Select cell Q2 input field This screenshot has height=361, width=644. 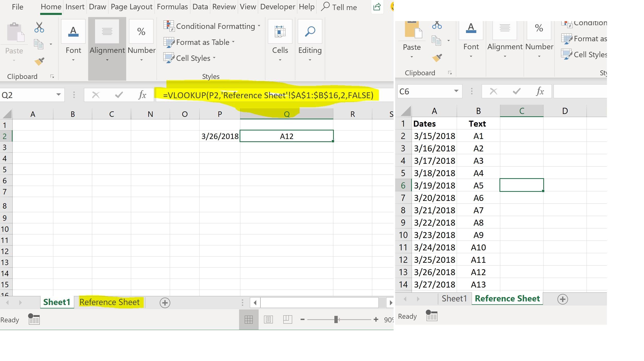pos(287,136)
